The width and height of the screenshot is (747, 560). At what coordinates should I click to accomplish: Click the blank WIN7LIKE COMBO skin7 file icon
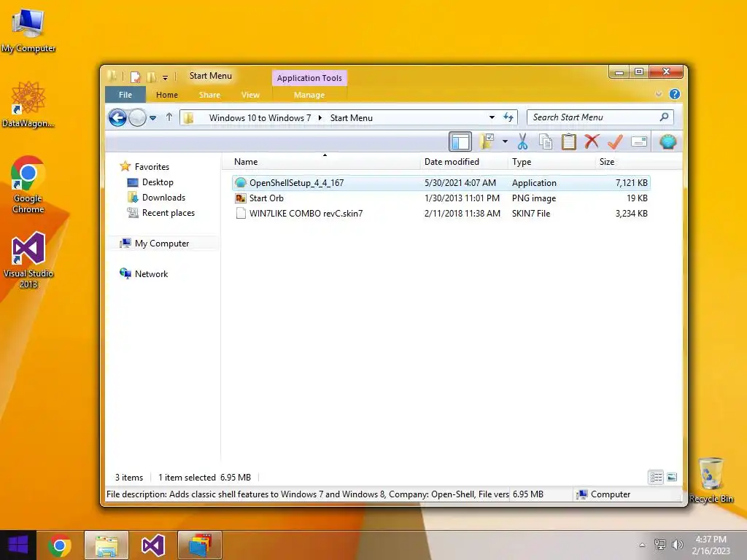(241, 214)
